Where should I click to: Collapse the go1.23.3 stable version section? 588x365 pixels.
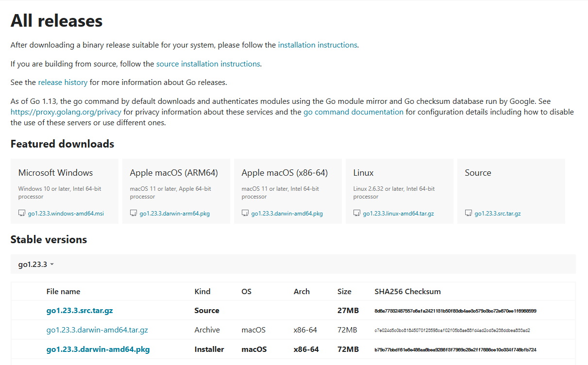click(36, 265)
